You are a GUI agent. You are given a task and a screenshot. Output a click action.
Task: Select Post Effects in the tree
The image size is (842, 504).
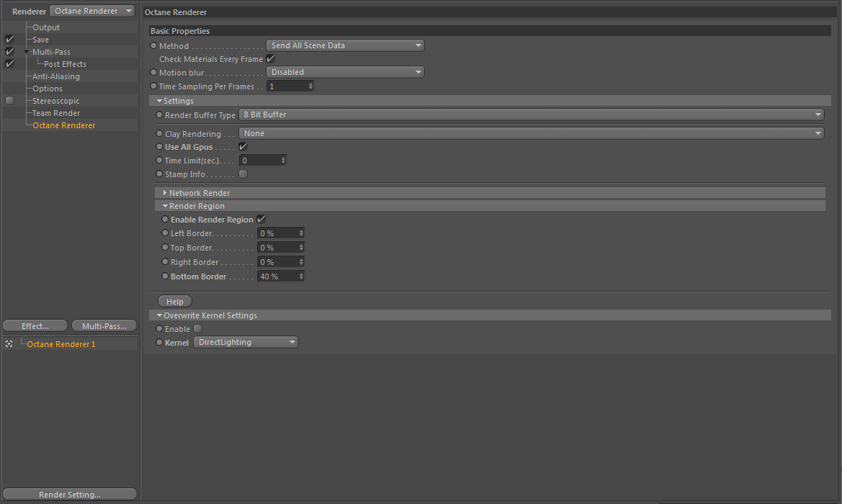pyautogui.click(x=65, y=64)
